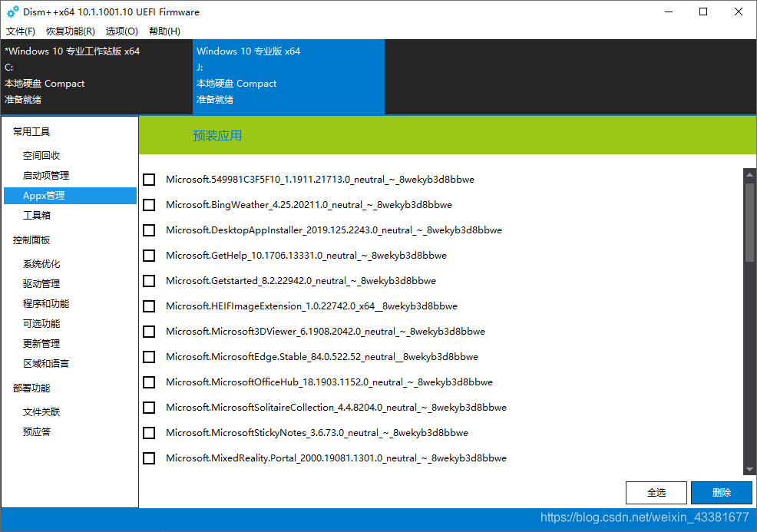Check the Microsoft.MicrosoftStickyNotes checkbox
Image resolution: width=757 pixels, height=532 pixels.
pos(149,433)
